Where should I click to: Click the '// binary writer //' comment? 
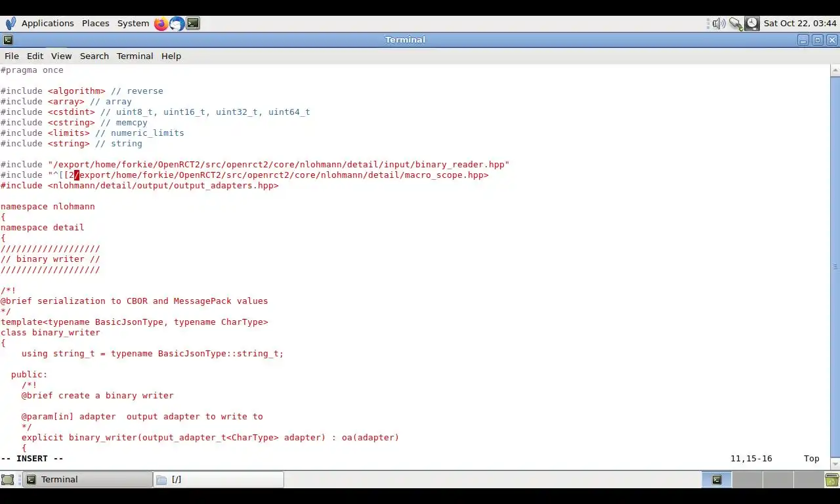tap(51, 259)
